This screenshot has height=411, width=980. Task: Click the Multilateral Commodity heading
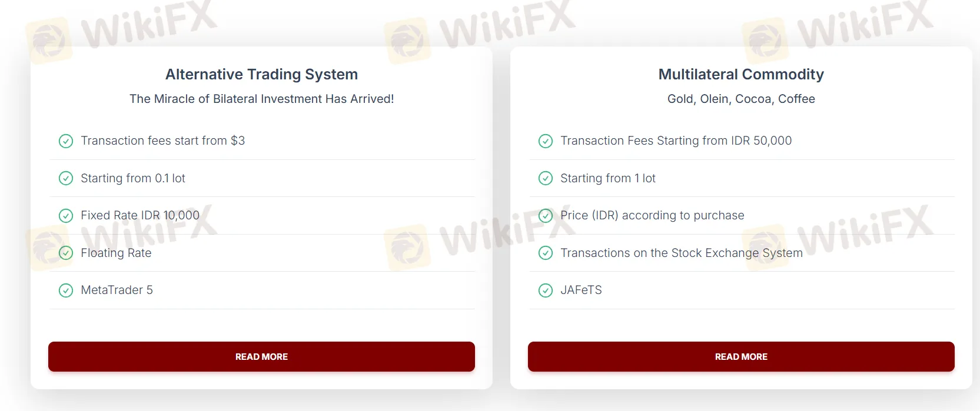click(x=741, y=75)
